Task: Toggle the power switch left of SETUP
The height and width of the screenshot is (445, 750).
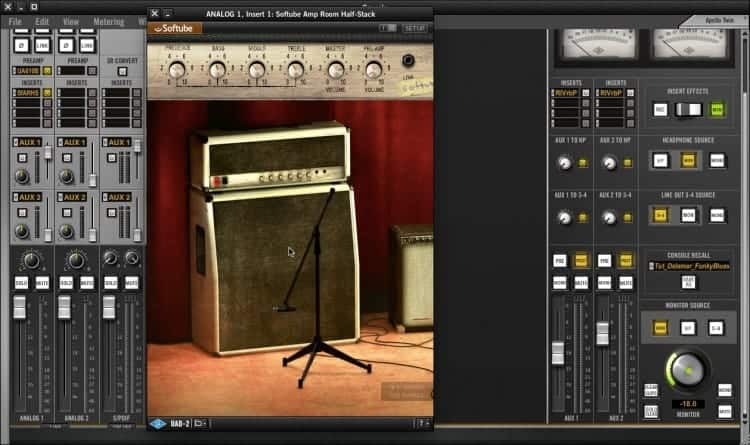Action: click(x=388, y=28)
